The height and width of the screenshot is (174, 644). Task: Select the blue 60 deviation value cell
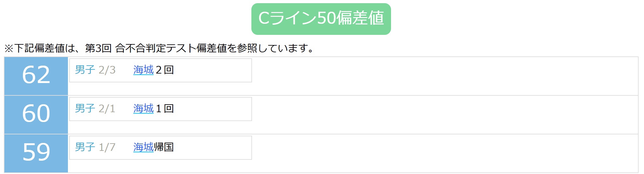[x=36, y=114]
